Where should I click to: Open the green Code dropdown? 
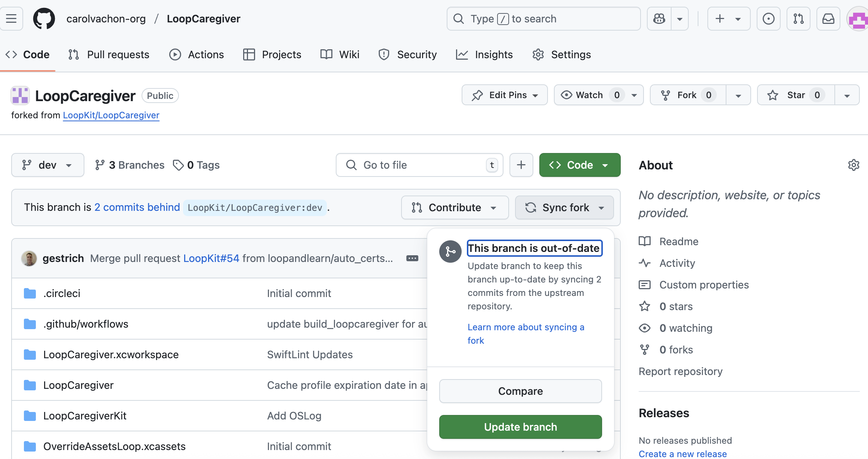[x=580, y=165]
